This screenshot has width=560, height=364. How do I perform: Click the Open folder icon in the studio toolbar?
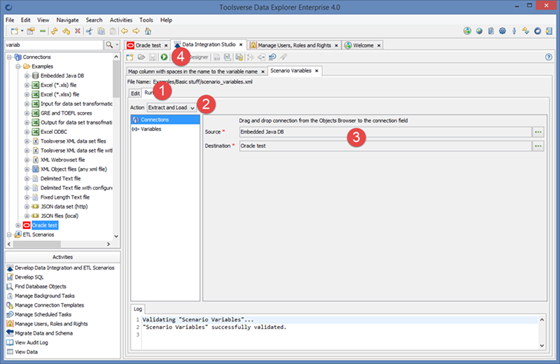[x=141, y=57]
